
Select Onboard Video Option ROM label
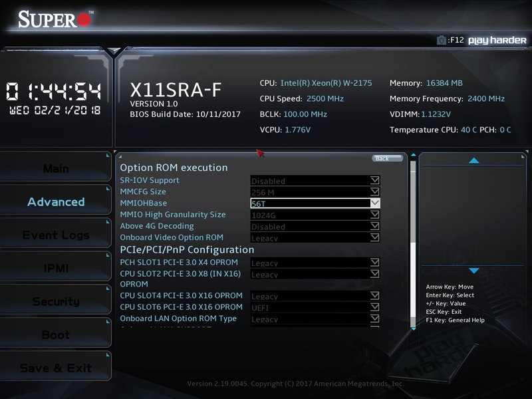[x=172, y=237]
